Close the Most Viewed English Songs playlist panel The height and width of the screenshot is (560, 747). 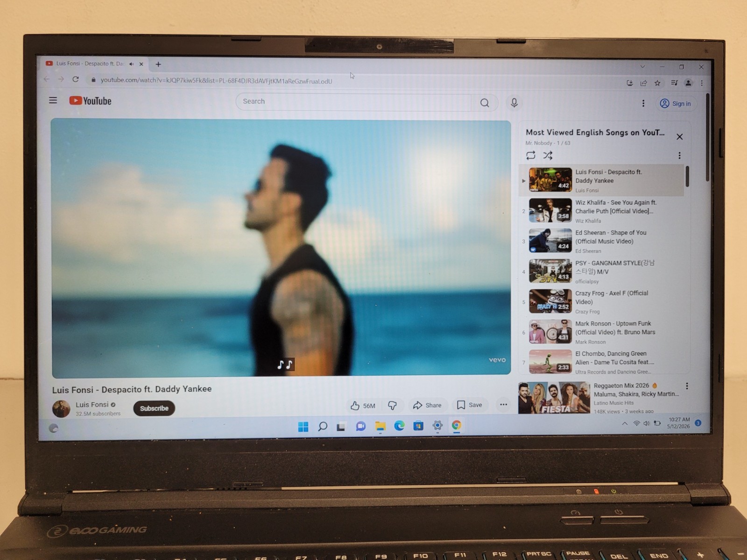[x=680, y=137]
